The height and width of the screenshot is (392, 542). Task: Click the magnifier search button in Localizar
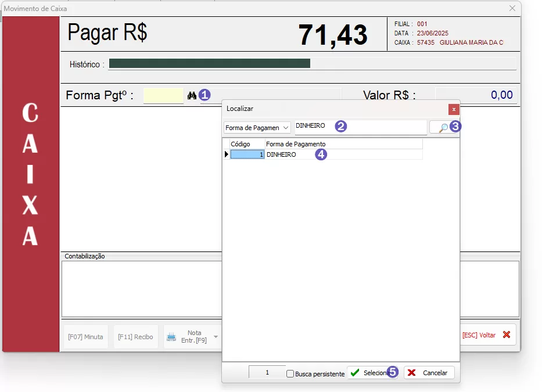441,127
